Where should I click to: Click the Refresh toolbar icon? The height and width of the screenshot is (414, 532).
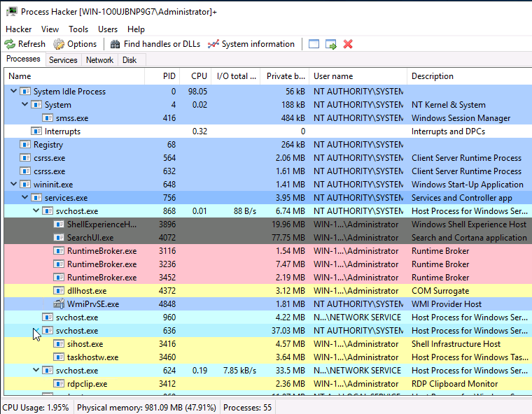tap(10, 44)
